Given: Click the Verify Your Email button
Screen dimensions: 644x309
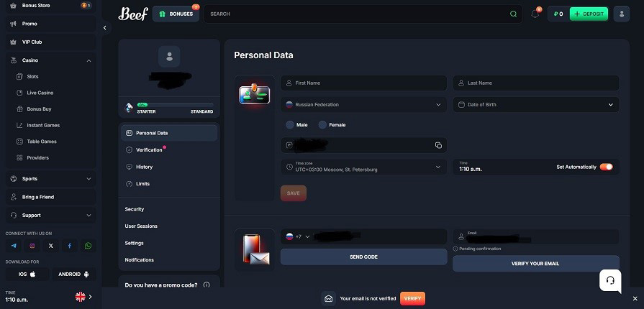Looking at the screenshot, I should click(535, 264).
